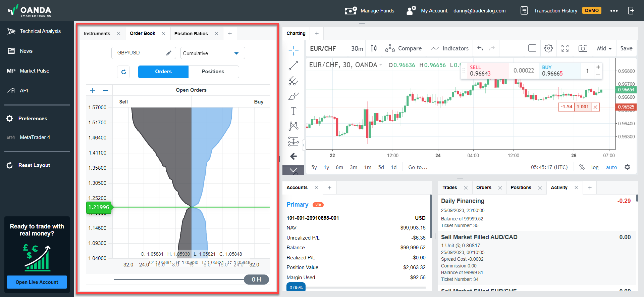Select the text annotation tool
Screen dimensions: 644x297
pyautogui.click(x=293, y=111)
